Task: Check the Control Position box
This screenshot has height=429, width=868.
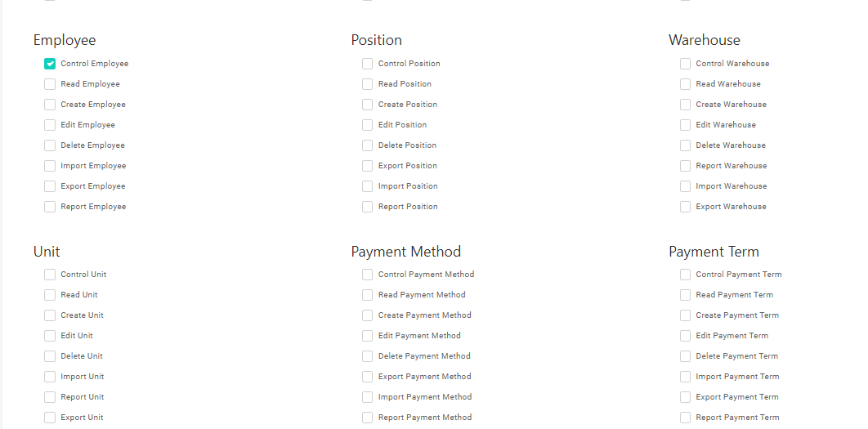Action: (368, 64)
